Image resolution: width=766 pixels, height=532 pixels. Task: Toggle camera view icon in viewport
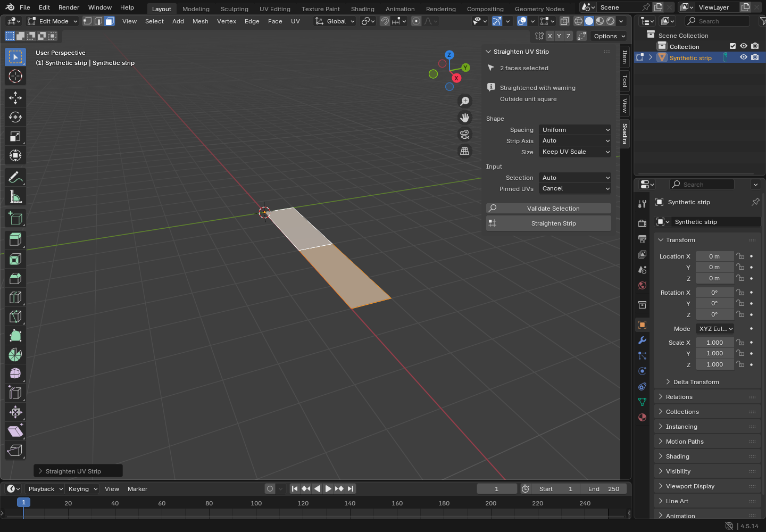click(465, 134)
